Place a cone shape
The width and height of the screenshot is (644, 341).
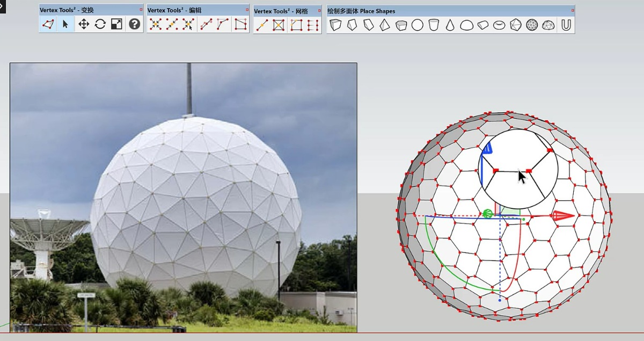click(450, 25)
